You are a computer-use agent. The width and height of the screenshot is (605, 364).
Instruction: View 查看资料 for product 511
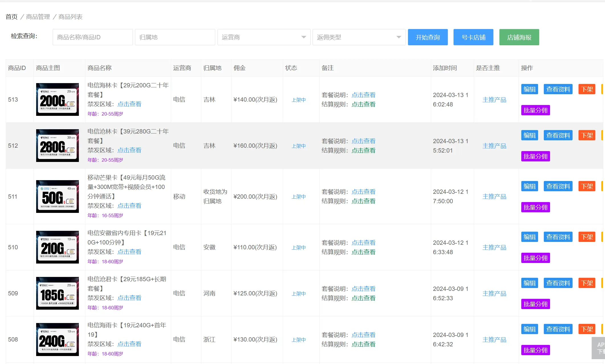558,186
